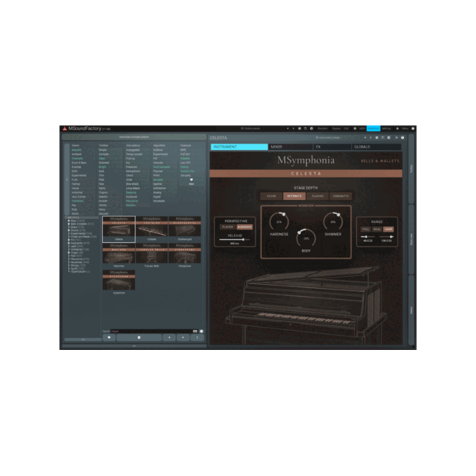The width and height of the screenshot is (476, 476).
Task: Go to previous instrument preset arrow
Action: 365,138
